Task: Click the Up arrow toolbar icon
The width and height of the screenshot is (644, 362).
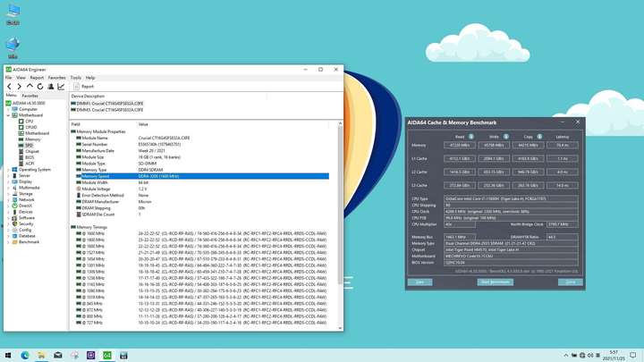Action: 30,86
